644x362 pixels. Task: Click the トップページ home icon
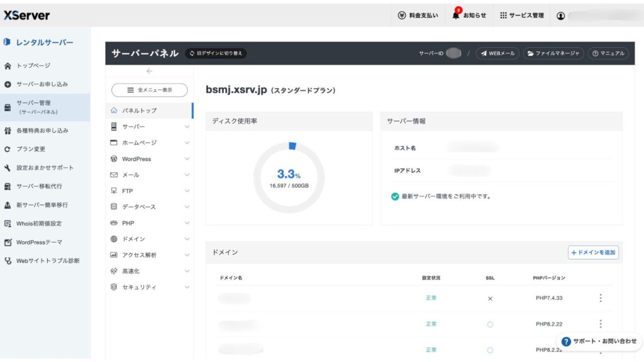click(x=8, y=65)
